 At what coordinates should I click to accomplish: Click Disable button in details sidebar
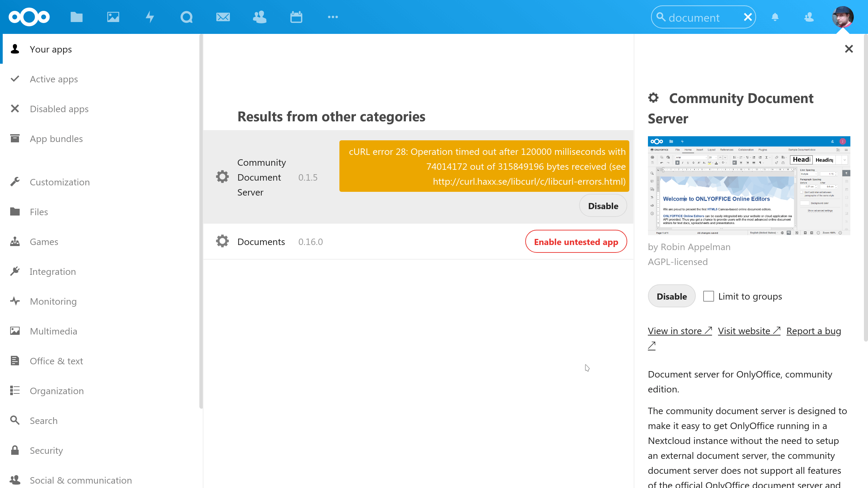672,296
